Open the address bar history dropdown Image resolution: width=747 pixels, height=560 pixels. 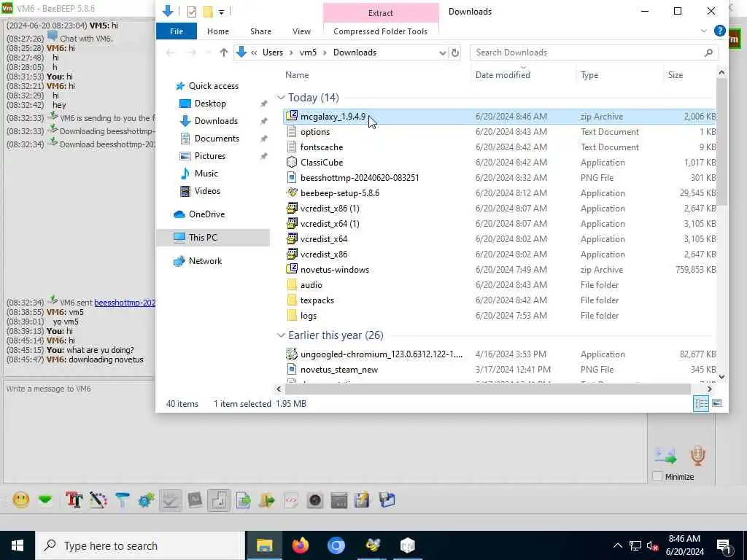click(443, 52)
